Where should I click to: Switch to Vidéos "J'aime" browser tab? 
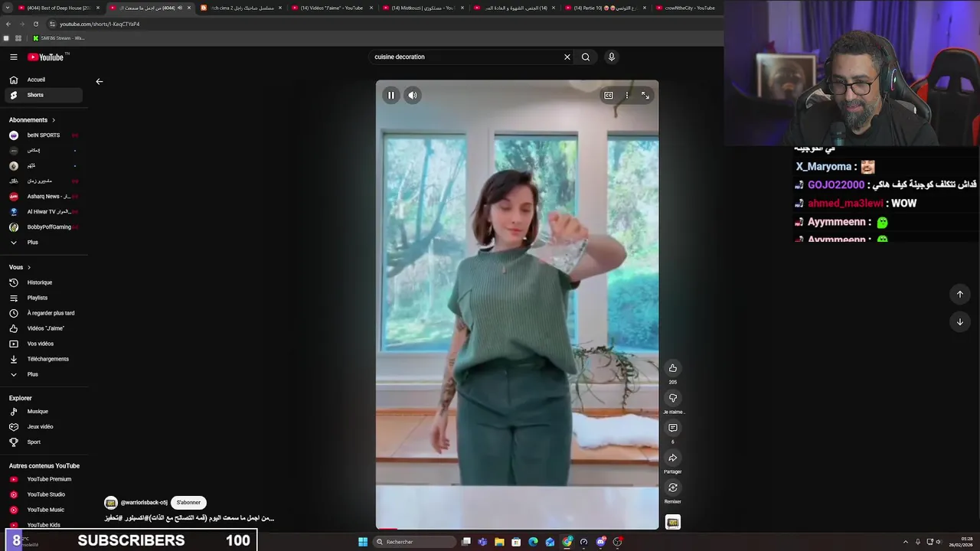[x=332, y=8]
